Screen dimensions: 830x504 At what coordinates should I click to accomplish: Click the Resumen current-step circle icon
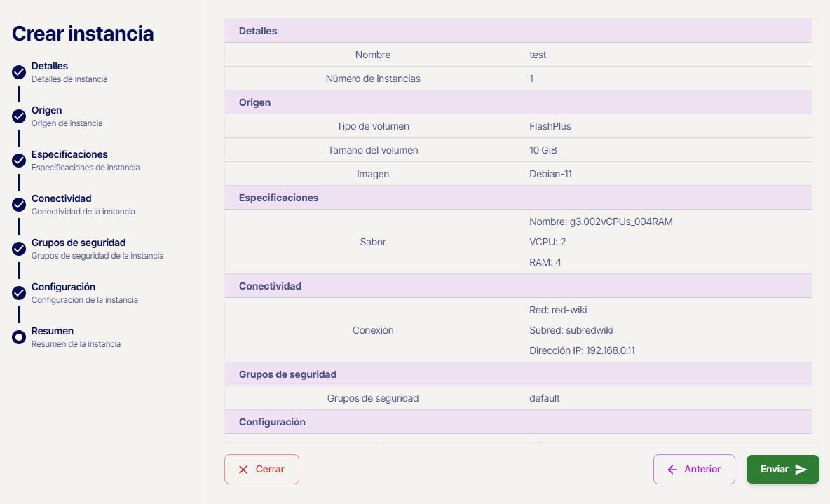pyautogui.click(x=19, y=337)
